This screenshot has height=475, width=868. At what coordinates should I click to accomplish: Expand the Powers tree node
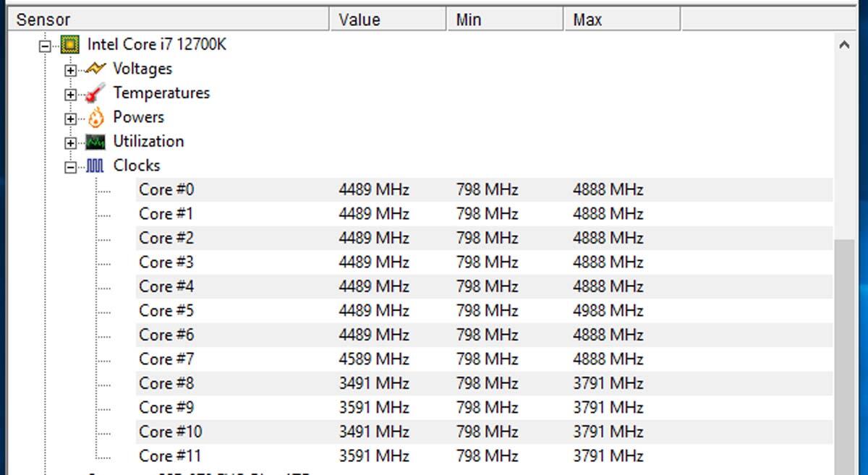point(70,119)
